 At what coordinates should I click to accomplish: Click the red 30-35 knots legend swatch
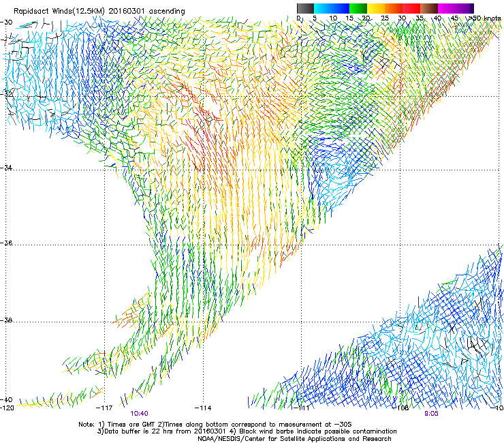point(411,8)
